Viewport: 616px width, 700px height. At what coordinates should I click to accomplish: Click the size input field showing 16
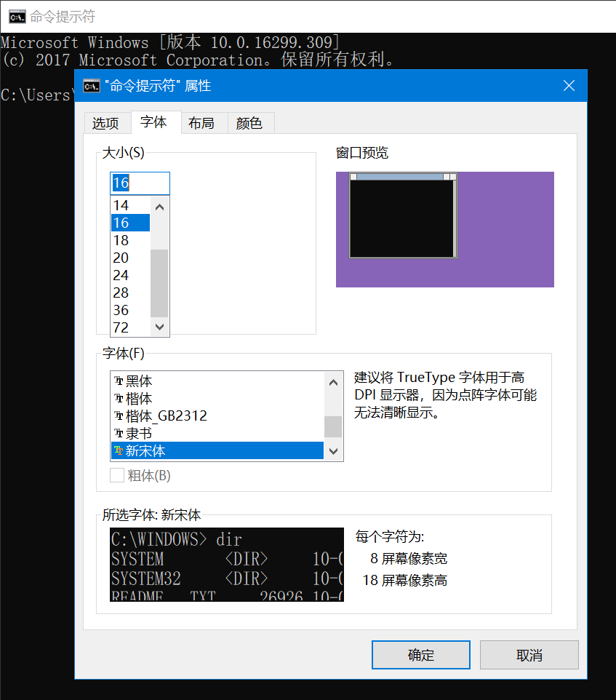pos(140,183)
